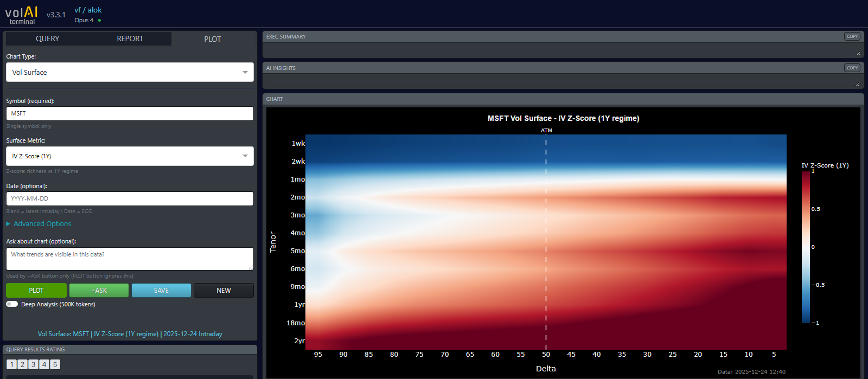Switch to the QUERY tab
The image size is (868, 379).
[x=47, y=38]
